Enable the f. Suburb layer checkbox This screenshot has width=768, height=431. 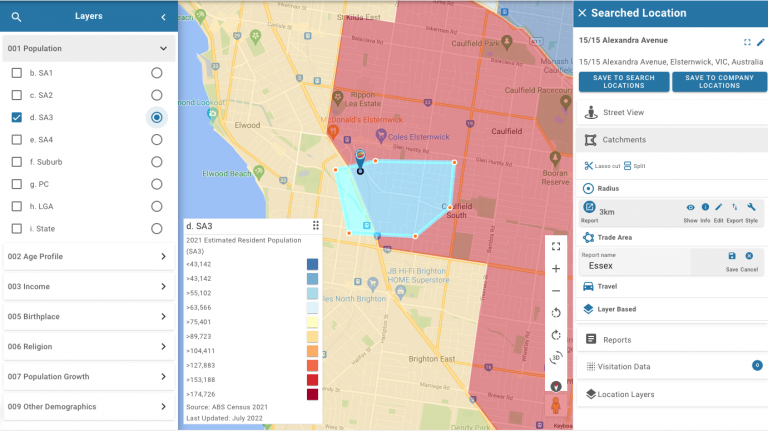[16, 162]
